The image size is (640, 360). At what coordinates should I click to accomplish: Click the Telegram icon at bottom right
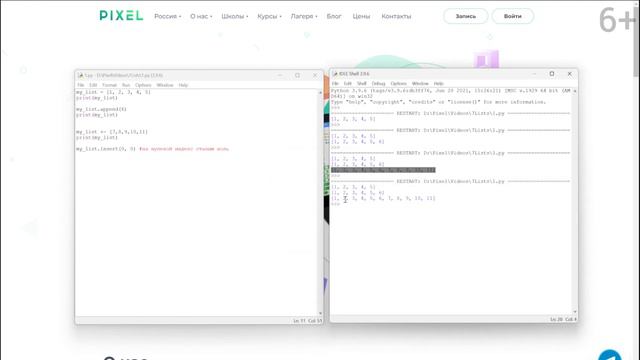[x=610, y=355]
